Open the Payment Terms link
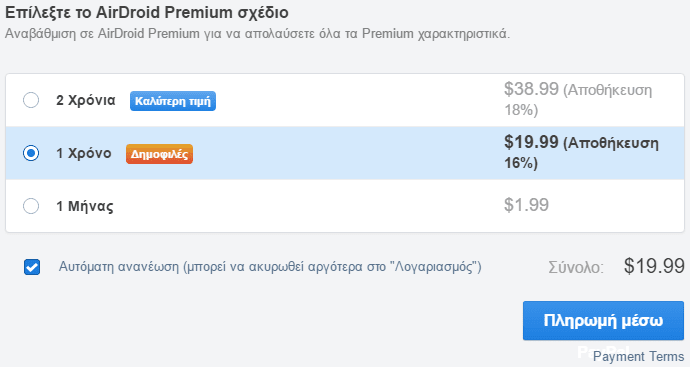Image resolution: width=690 pixels, height=367 pixels. pyautogui.click(x=639, y=356)
